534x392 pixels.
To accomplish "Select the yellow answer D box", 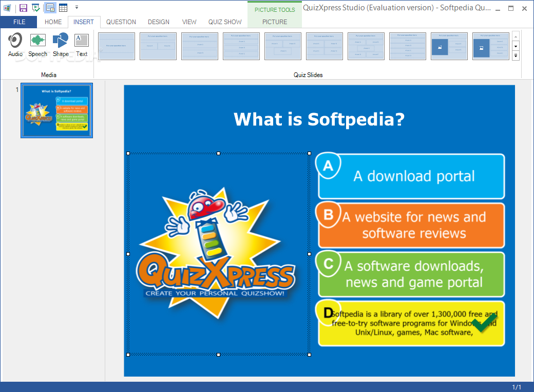I will 411,323.
